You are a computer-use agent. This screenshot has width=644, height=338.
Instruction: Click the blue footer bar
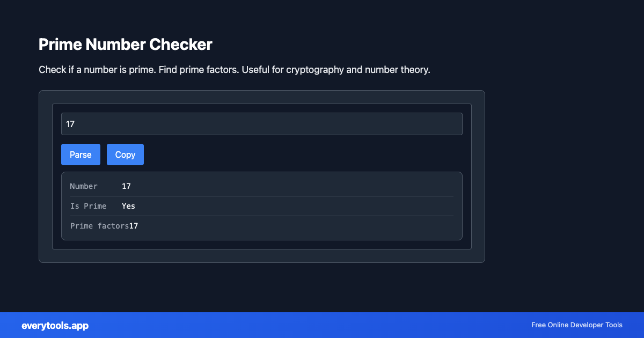[x=322, y=325]
